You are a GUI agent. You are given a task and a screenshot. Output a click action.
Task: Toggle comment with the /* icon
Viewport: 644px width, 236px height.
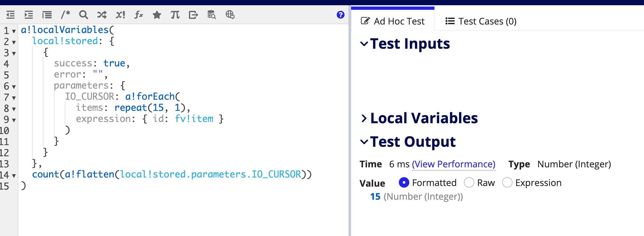click(x=65, y=15)
